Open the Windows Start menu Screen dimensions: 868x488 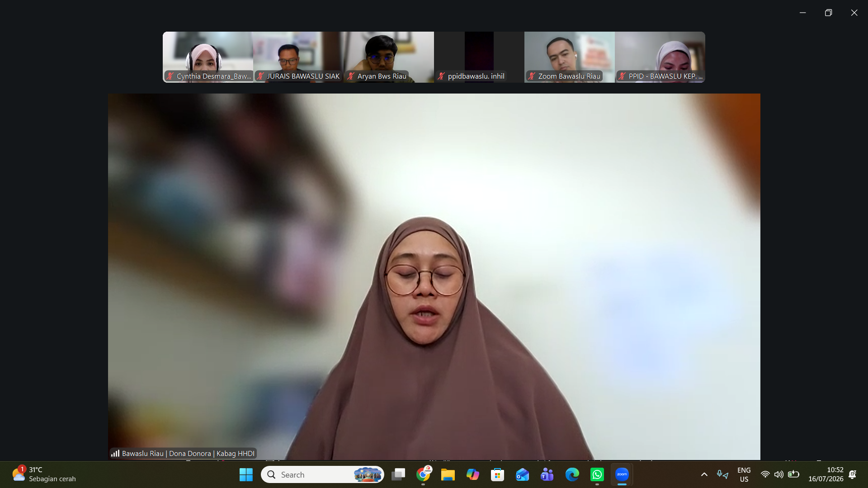[x=246, y=474]
